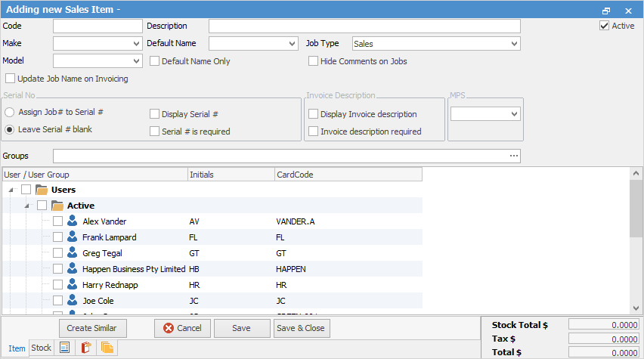Select Leave Serial # blank option

click(9, 129)
